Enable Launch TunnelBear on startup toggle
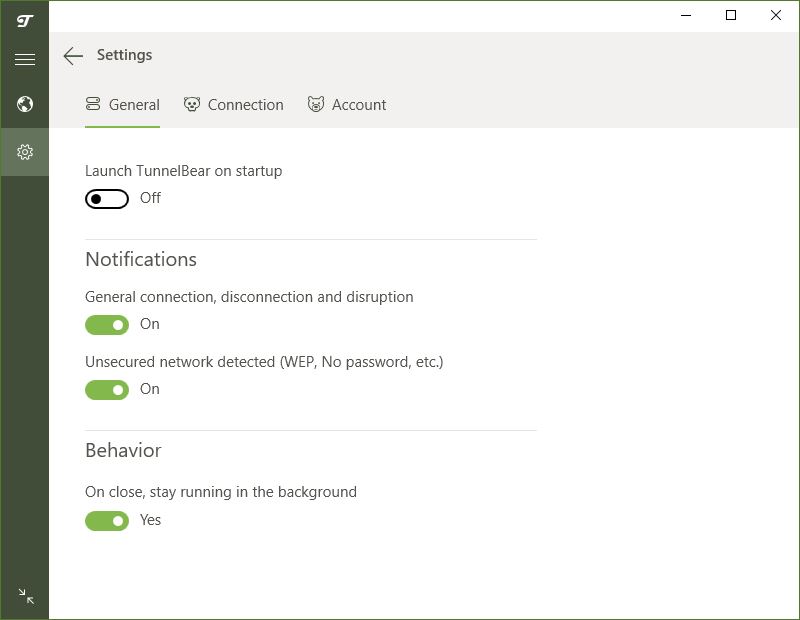Viewport: 800px width, 620px height. click(x=107, y=199)
